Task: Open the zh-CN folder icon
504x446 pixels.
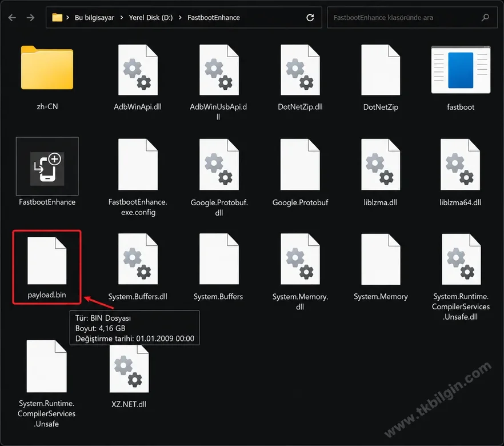Action: click(x=47, y=67)
